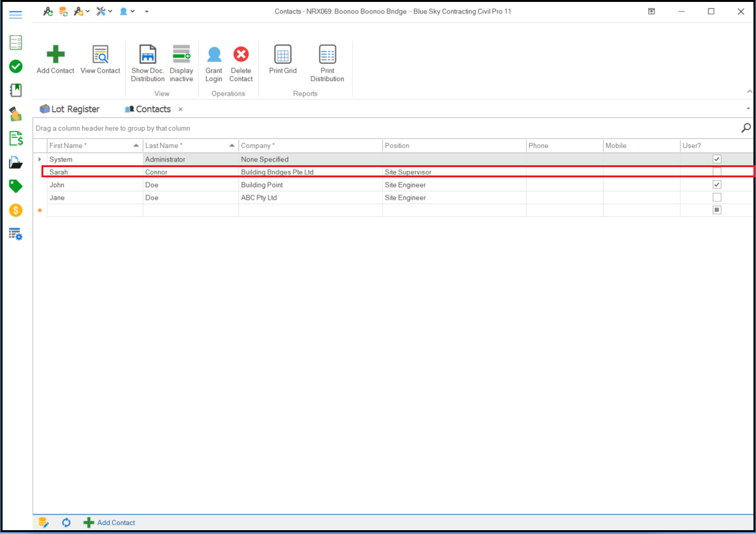The image size is (756, 534).
Task: Click the Grant Login icon
Action: [214, 55]
